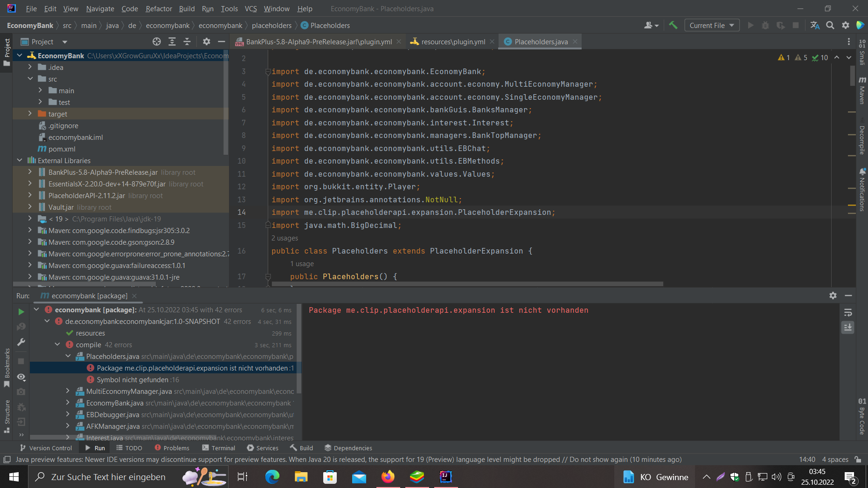Open the Search Everywhere magnifier icon
This screenshot has height=488, width=868.
click(830, 25)
